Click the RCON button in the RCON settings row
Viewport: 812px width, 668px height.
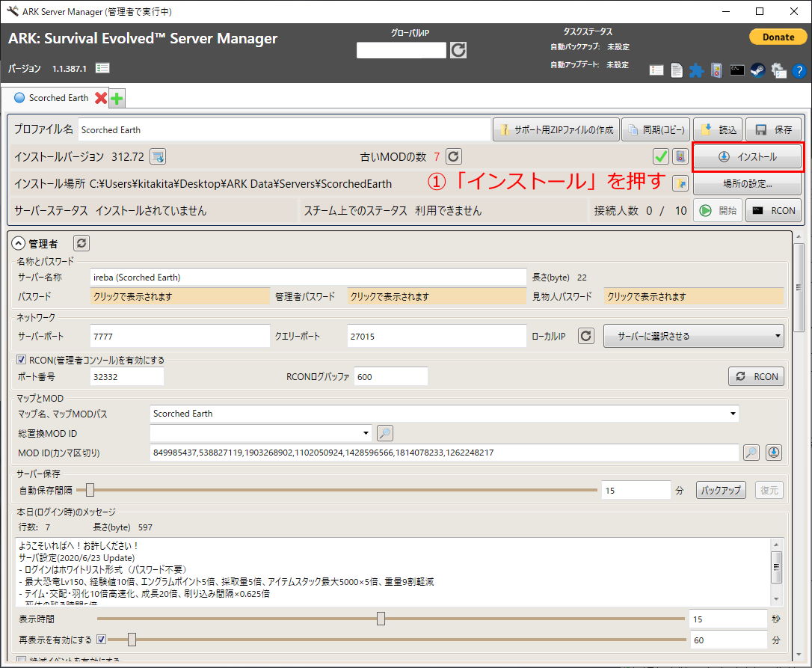coord(756,377)
